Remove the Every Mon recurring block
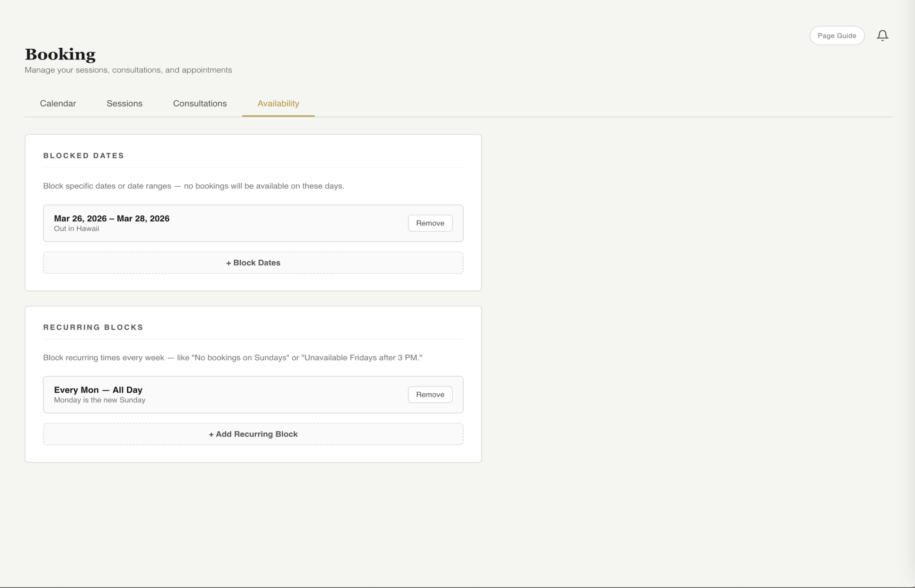Image resolution: width=915 pixels, height=588 pixels. click(x=430, y=394)
